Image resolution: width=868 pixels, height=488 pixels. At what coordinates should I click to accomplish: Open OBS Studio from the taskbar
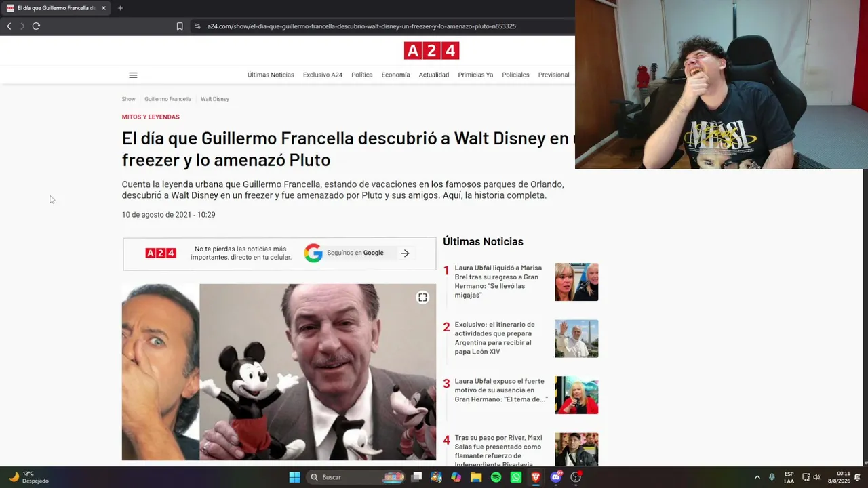(576, 477)
